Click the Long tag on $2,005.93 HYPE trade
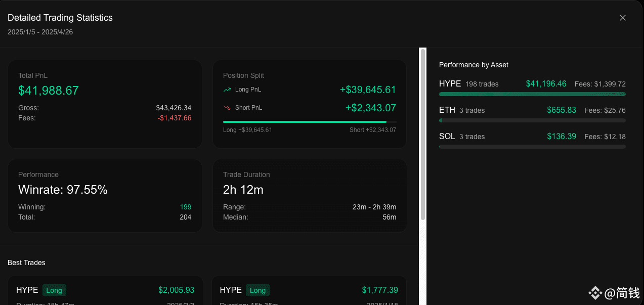This screenshot has width=644, height=305. point(54,290)
